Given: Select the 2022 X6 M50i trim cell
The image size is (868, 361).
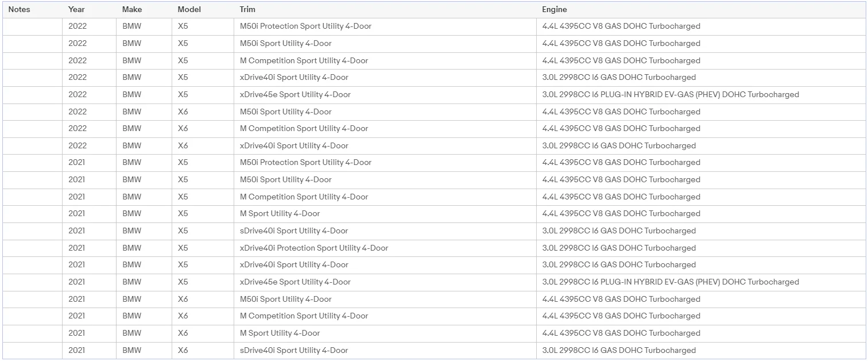Looking at the screenshot, I should pos(385,112).
